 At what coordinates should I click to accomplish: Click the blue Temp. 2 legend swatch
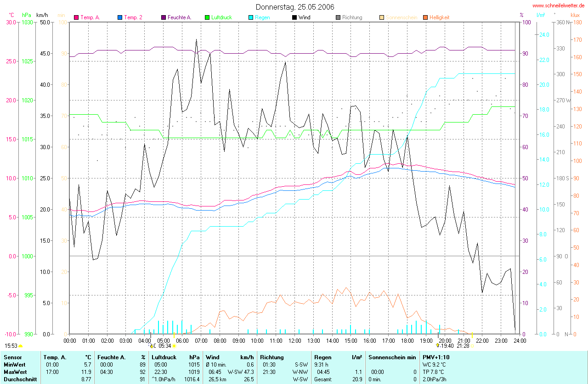pos(120,17)
